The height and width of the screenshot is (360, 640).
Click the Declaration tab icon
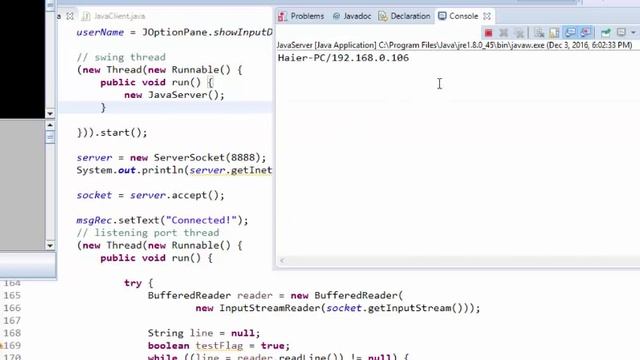pyautogui.click(x=382, y=16)
